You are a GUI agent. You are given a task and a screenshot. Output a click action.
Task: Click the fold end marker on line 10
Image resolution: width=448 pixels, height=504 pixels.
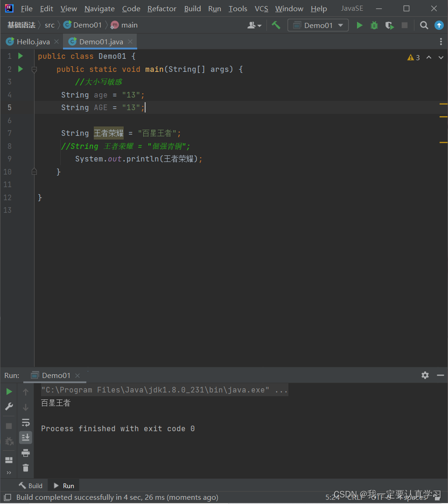[x=35, y=172]
